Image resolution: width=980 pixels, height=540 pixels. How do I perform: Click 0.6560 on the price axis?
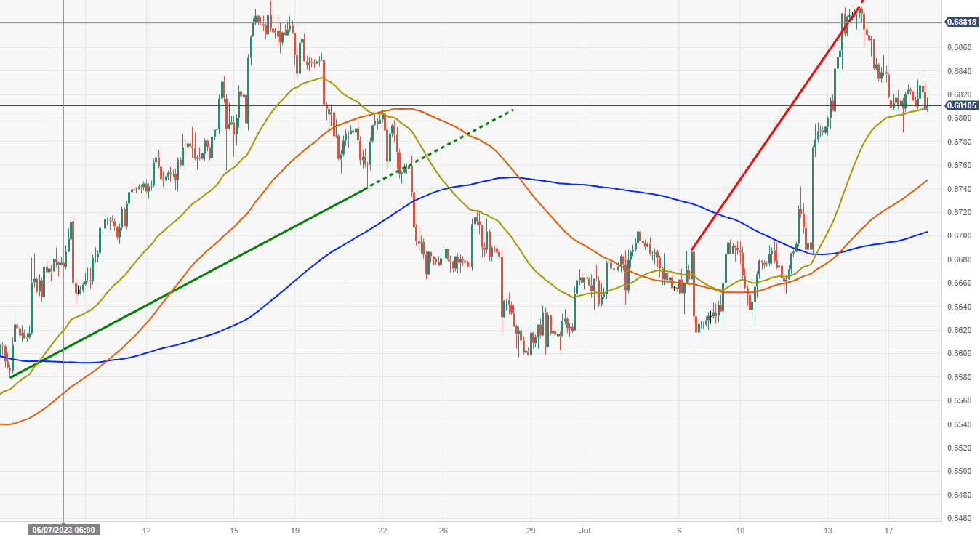tap(960, 400)
